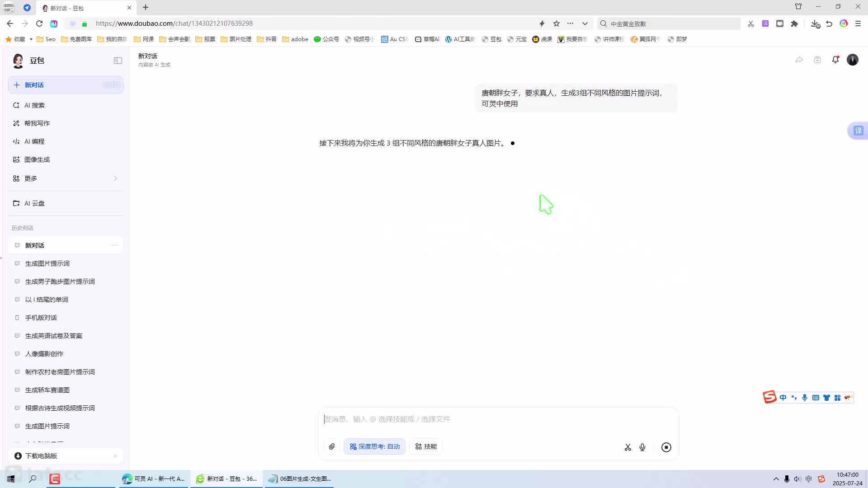Focus the message input field
This screenshot has width=868, height=488.
pos(497,419)
